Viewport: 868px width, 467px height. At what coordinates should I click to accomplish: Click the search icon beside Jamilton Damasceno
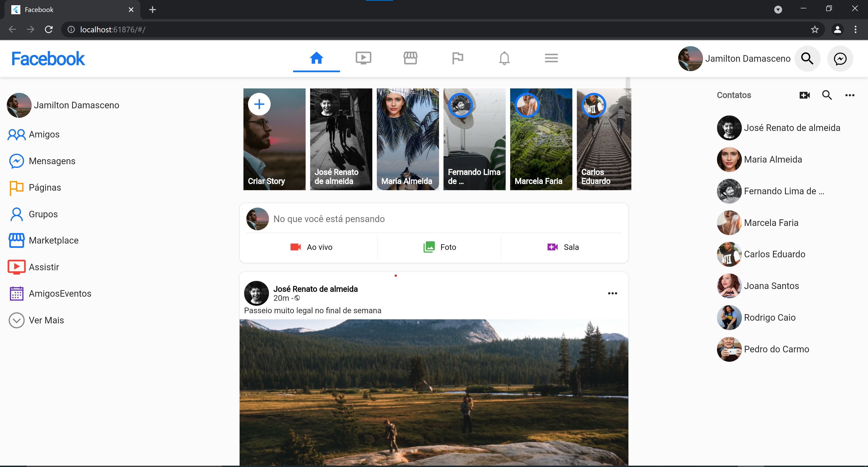[807, 59]
